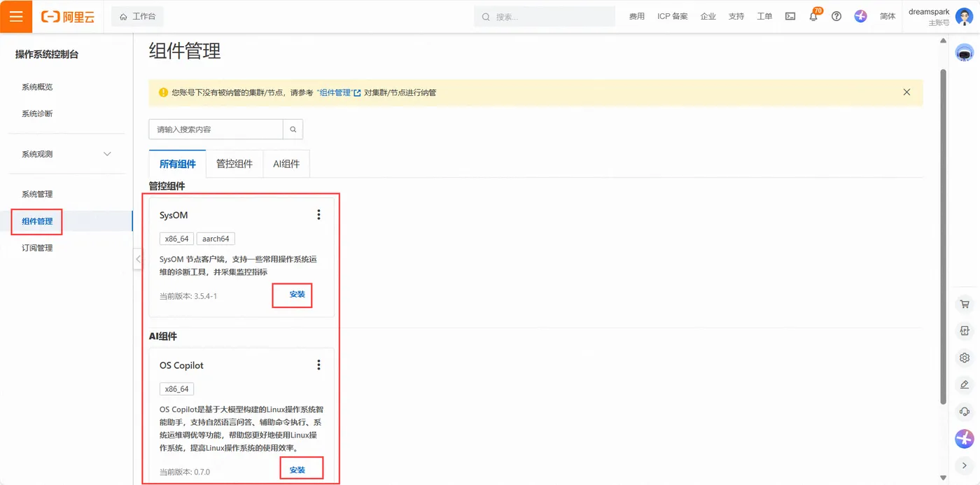Collapse the sidebar with the arrow handle
The height and width of the screenshot is (485, 980).
[138, 259]
